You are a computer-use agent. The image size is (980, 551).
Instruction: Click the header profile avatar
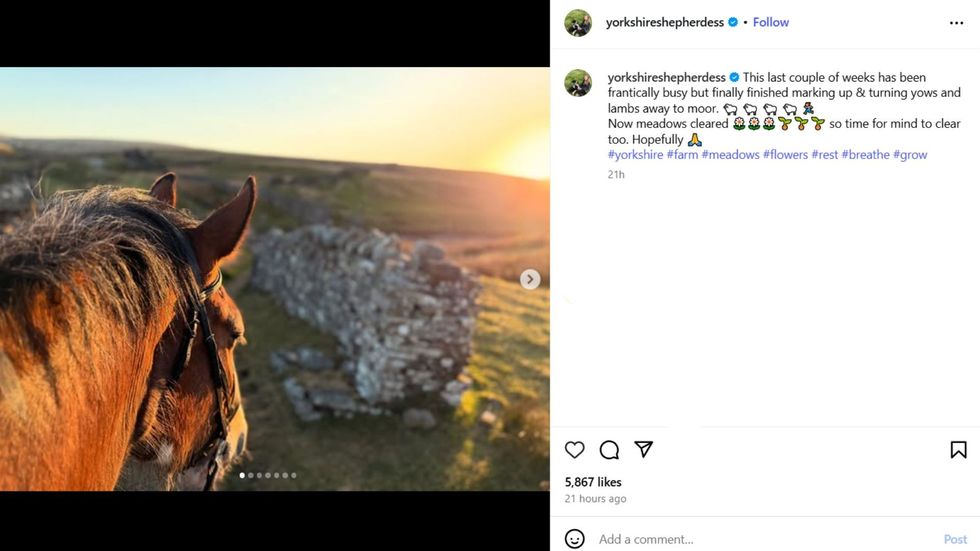(578, 22)
